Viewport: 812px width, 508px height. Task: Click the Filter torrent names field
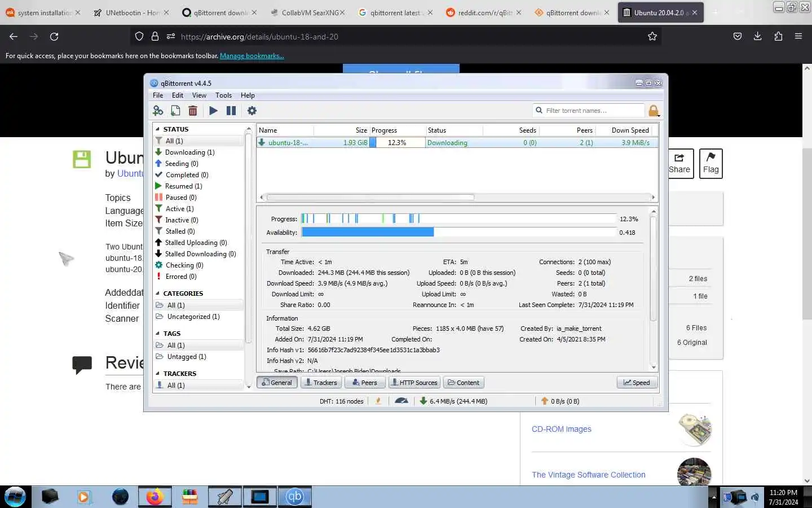pos(589,111)
